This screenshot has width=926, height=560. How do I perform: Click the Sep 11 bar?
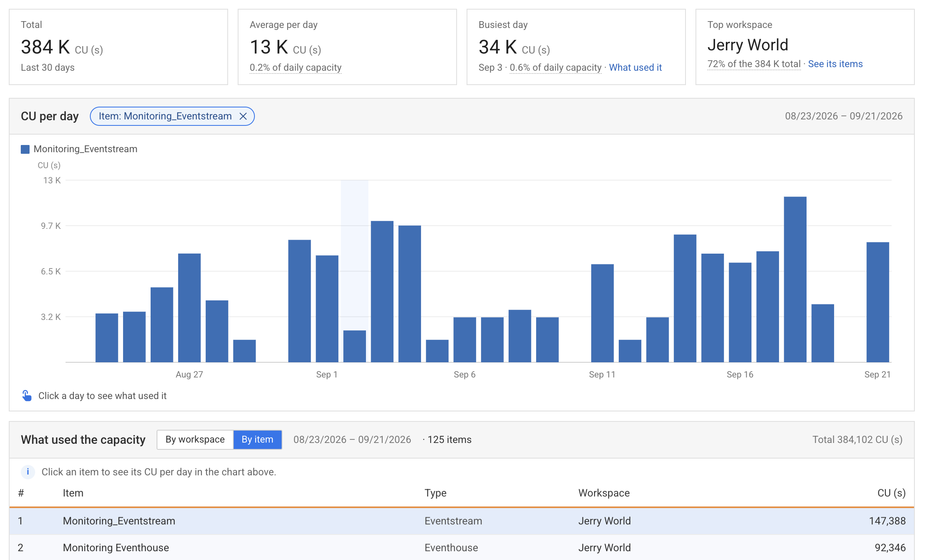[x=602, y=313]
